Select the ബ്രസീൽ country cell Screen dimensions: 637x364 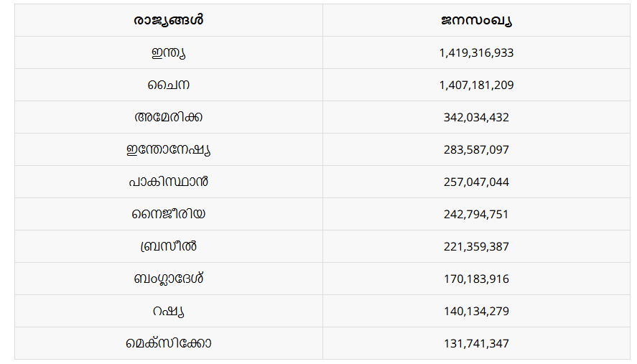coord(169,246)
